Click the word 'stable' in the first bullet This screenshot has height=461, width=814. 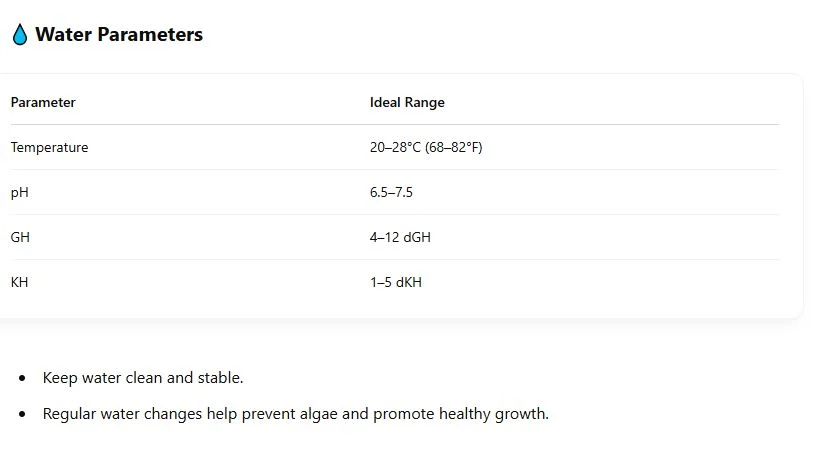pos(221,378)
